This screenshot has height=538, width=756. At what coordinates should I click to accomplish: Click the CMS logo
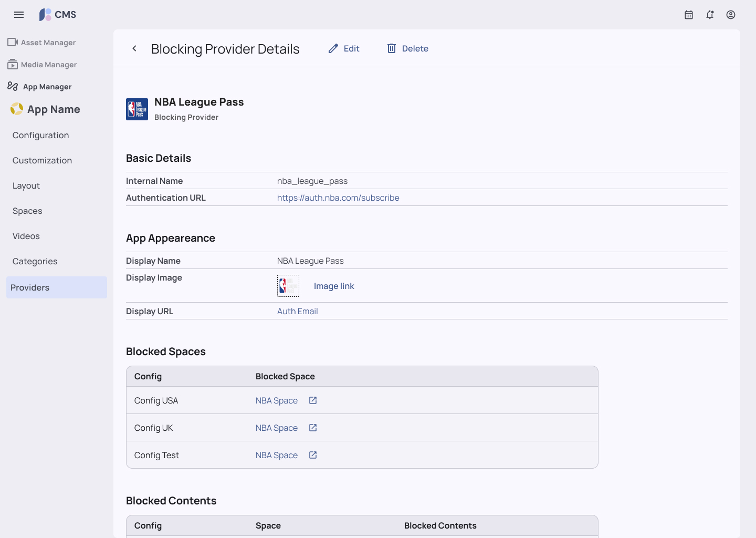click(58, 15)
